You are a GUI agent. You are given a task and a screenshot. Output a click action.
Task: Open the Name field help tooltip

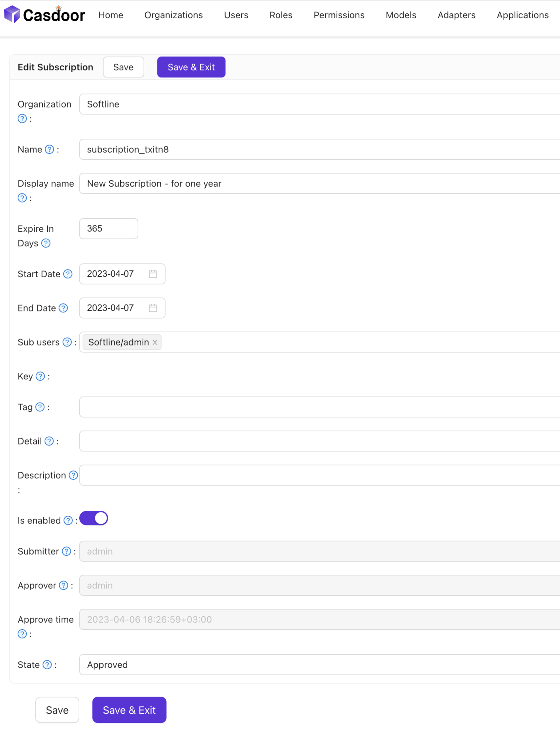point(50,149)
